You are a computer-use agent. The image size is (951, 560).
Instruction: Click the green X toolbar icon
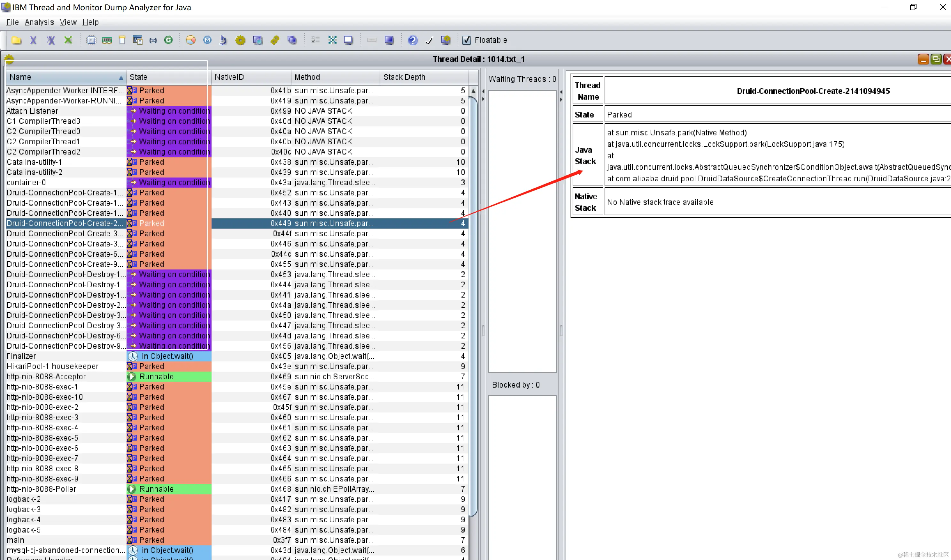(x=68, y=40)
